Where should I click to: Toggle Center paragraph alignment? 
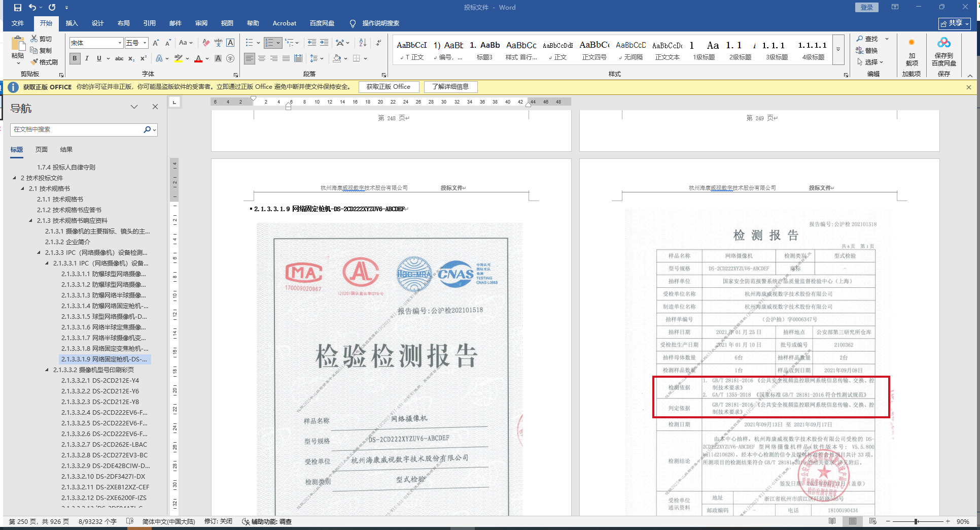pos(262,58)
